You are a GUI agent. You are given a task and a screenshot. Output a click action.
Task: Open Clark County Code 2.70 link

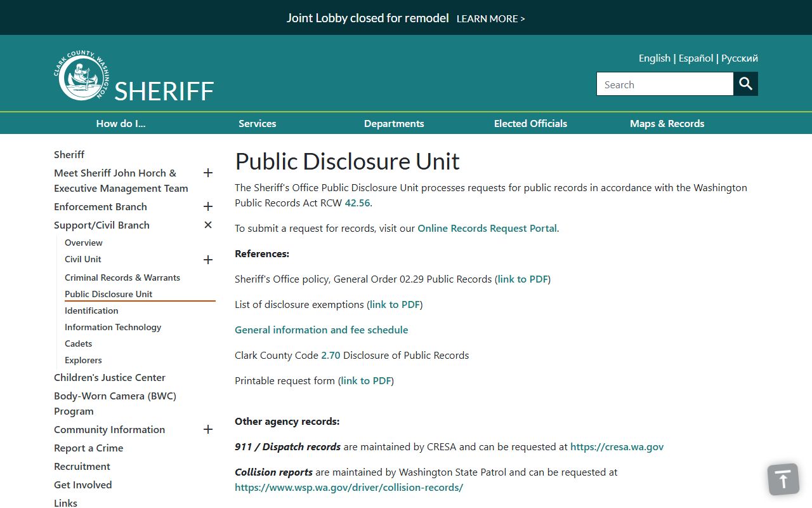[x=331, y=355]
